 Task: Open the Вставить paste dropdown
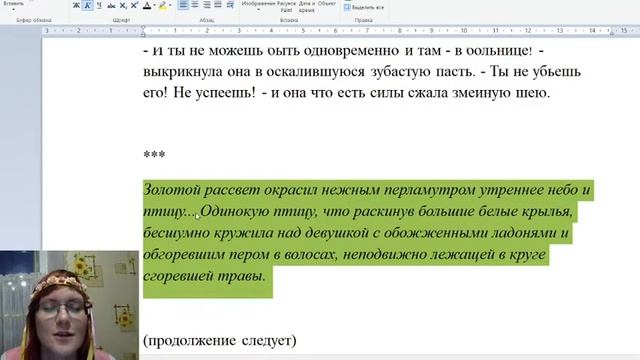(13, 5)
